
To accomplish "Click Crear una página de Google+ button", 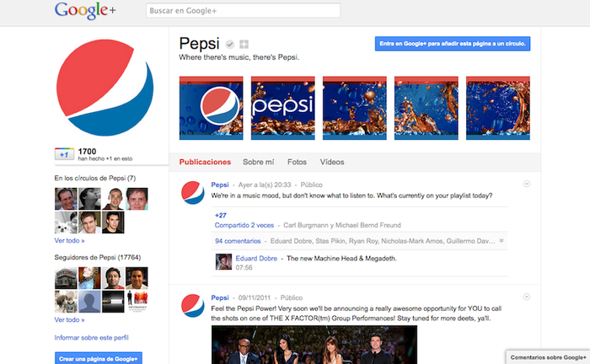I will click(99, 358).
